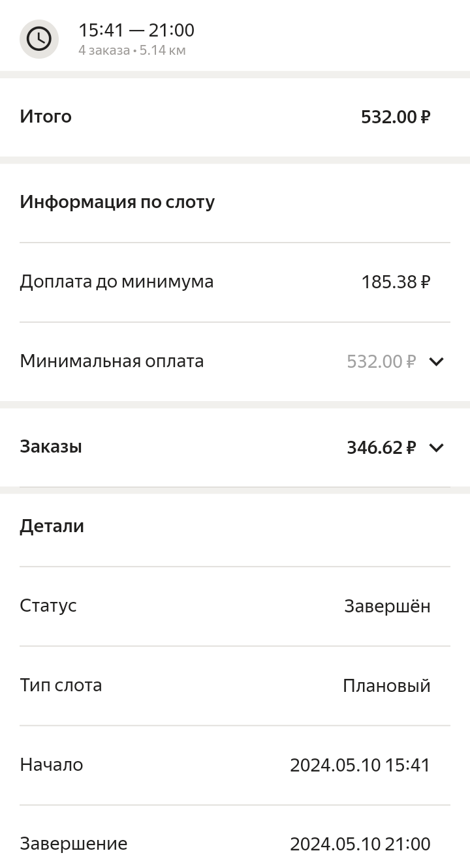470x868 pixels.
Task: Tap the Завершён status value
Action: click(387, 606)
